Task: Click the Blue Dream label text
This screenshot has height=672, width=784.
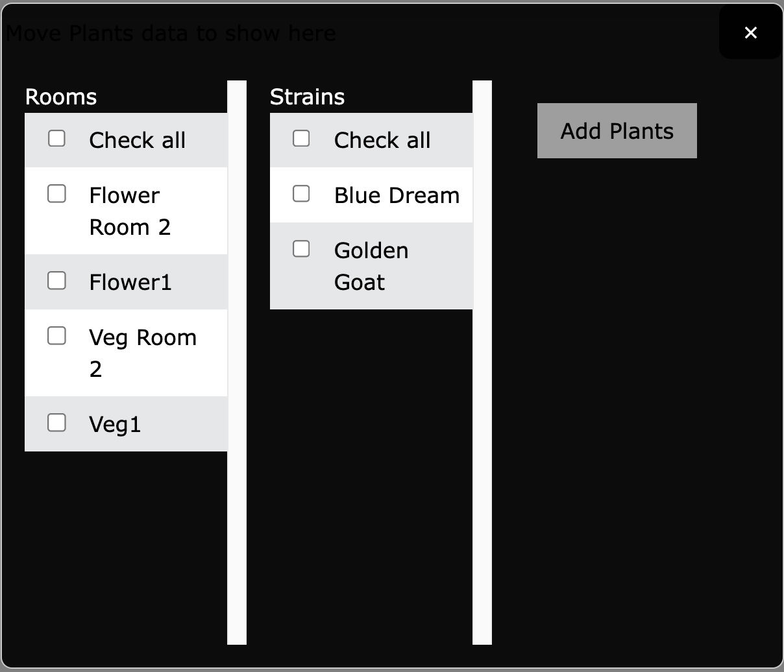Action: 397,195
